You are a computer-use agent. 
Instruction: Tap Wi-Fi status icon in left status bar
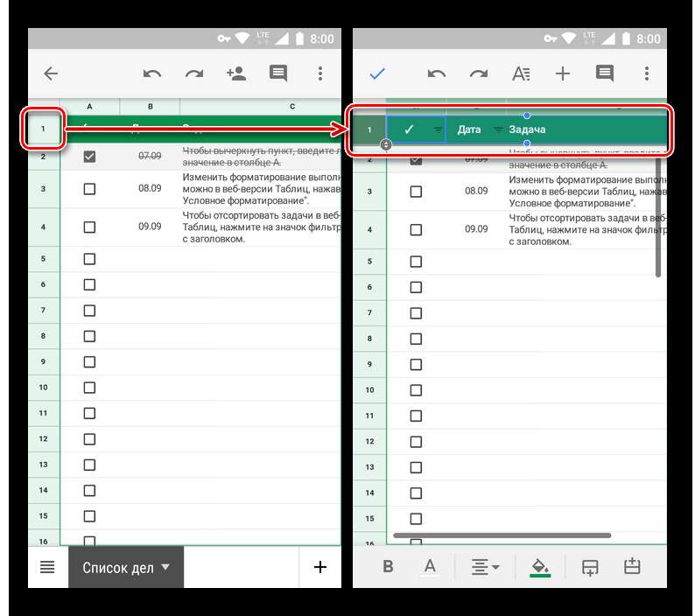(x=242, y=38)
